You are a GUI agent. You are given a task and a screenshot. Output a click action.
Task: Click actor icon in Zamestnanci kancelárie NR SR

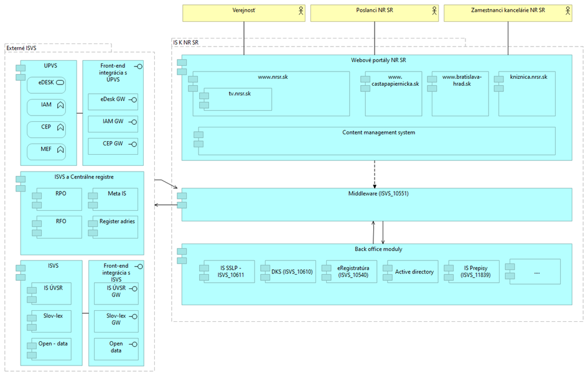567,11
